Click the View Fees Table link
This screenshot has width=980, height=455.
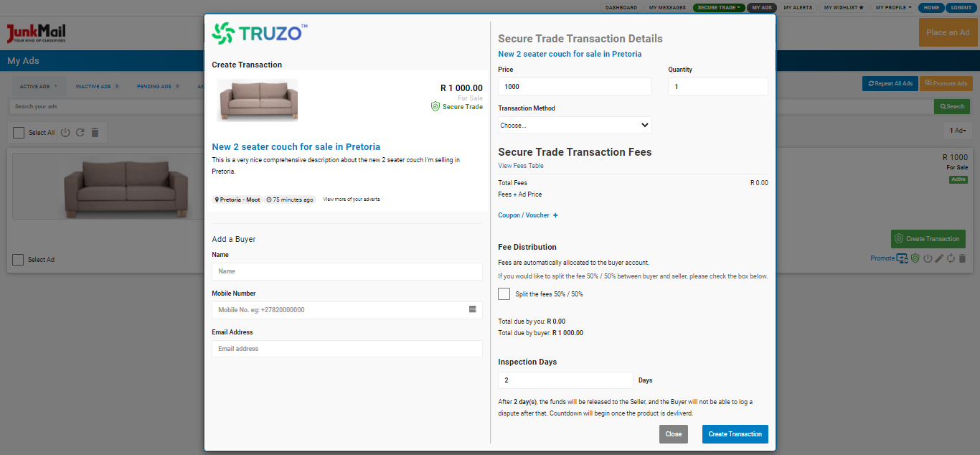[x=520, y=165]
